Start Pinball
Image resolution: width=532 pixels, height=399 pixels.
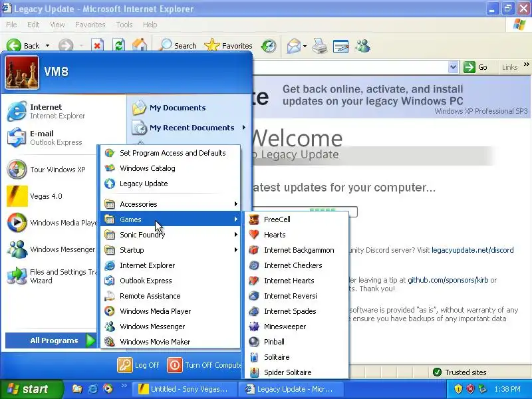click(x=297, y=342)
